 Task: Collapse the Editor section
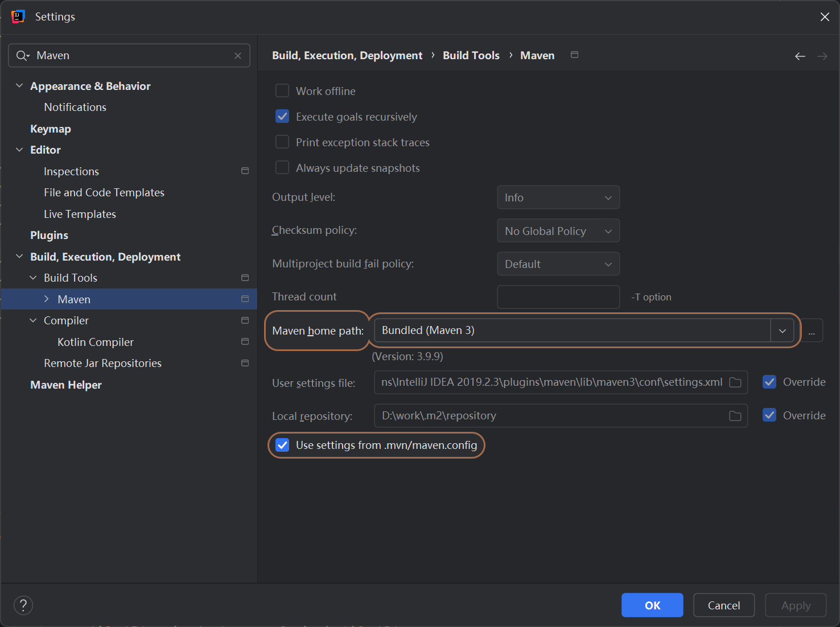click(19, 150)
